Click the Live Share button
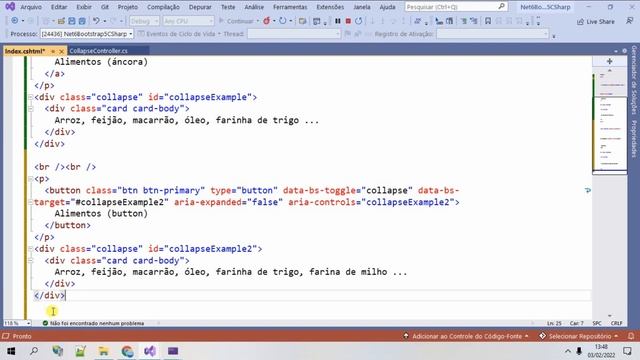The width and height of the screenshot is (640, 360). pos(596,21)
